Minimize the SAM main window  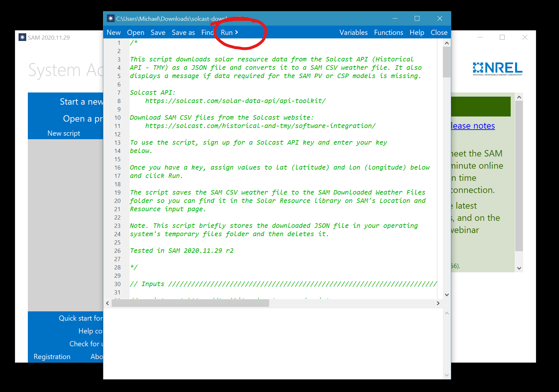pos(480,37)
